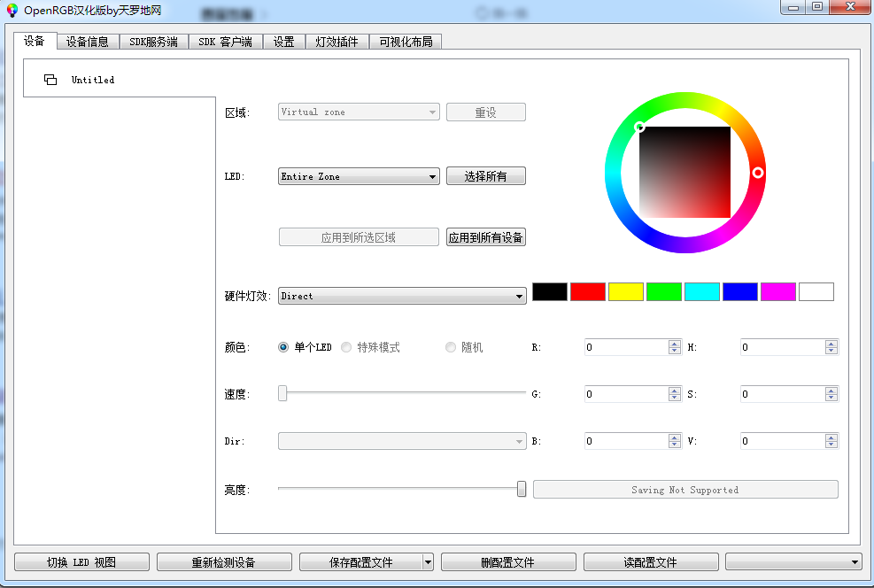The width and height of the screenshot is (874, 588).
Task: Click the 选择所有 button
Action: [x=485, y=175]
